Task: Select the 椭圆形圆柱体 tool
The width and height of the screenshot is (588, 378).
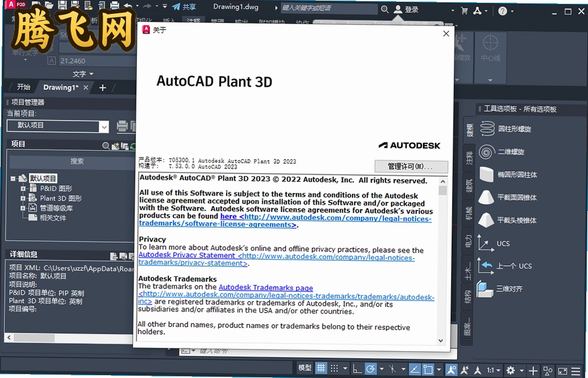Action: 508,175
